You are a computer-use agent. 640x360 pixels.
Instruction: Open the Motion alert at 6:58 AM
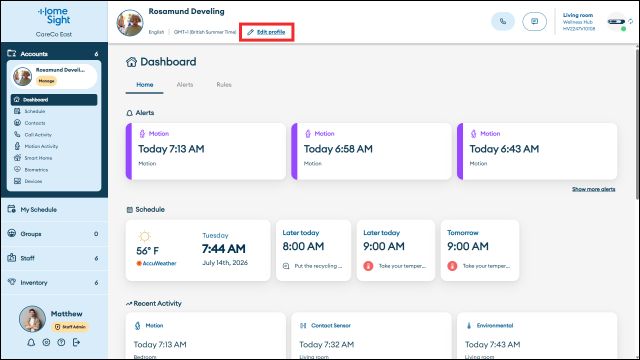click(x=371, y=151)
